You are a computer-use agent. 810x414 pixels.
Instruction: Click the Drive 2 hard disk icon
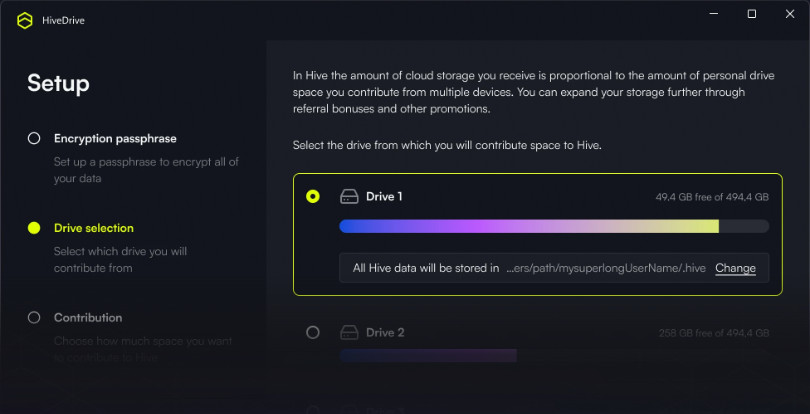tap(349, 332)
